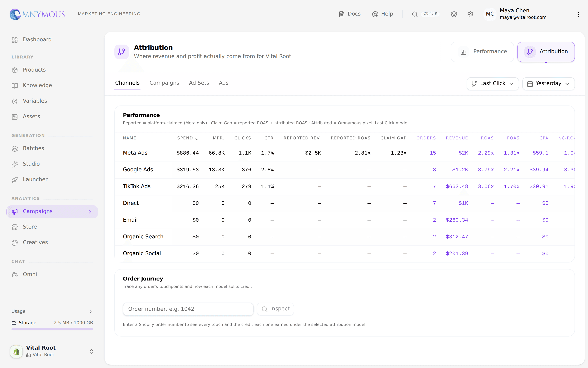
Task: Click the stacked layers icon in header
Action: pyautogui.click(x=454, y=14)
